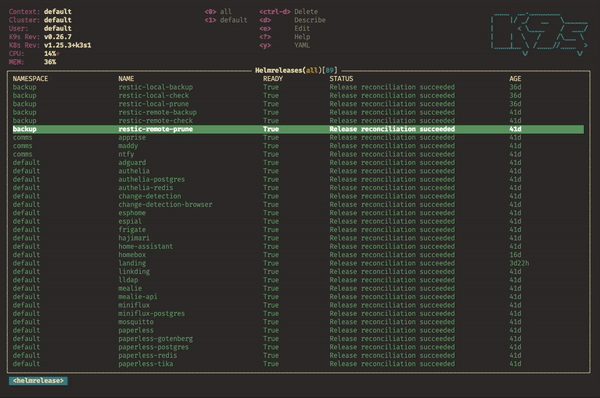Select the <1> default namespace shortcut
This screenshot has height=398, width=600.
(x=226, y=20)
